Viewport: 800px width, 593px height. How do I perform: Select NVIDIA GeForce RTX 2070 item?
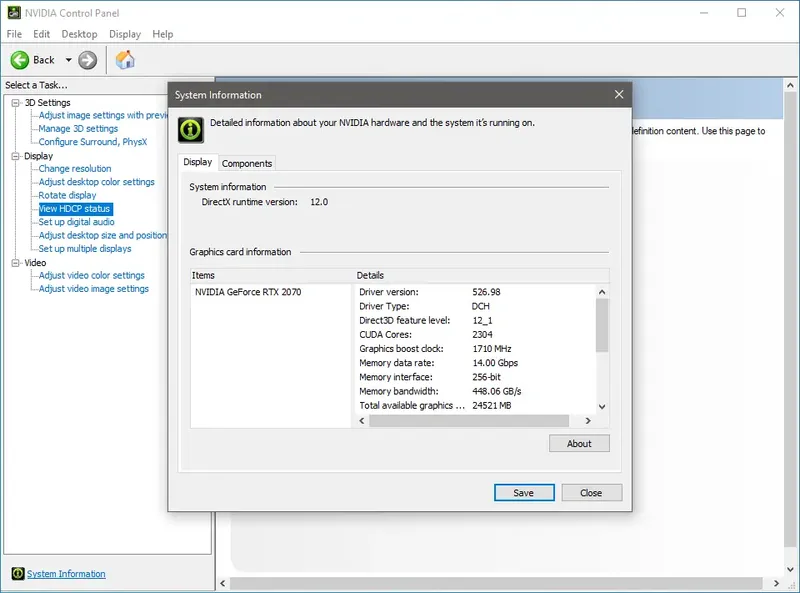click(248, 292)
